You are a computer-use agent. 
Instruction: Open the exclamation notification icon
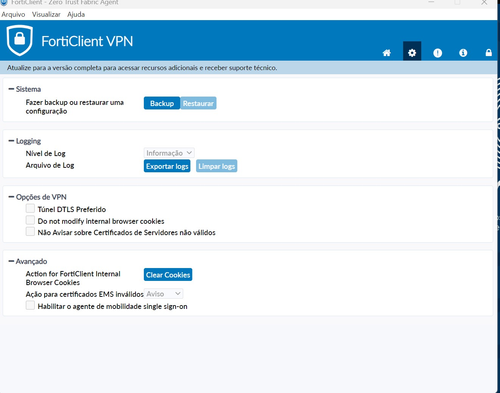click(437, 53)
